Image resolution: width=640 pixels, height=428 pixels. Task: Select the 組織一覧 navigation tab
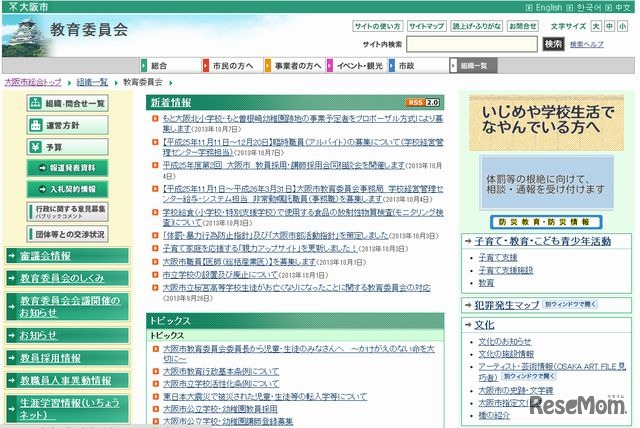[x=473, y=65]
